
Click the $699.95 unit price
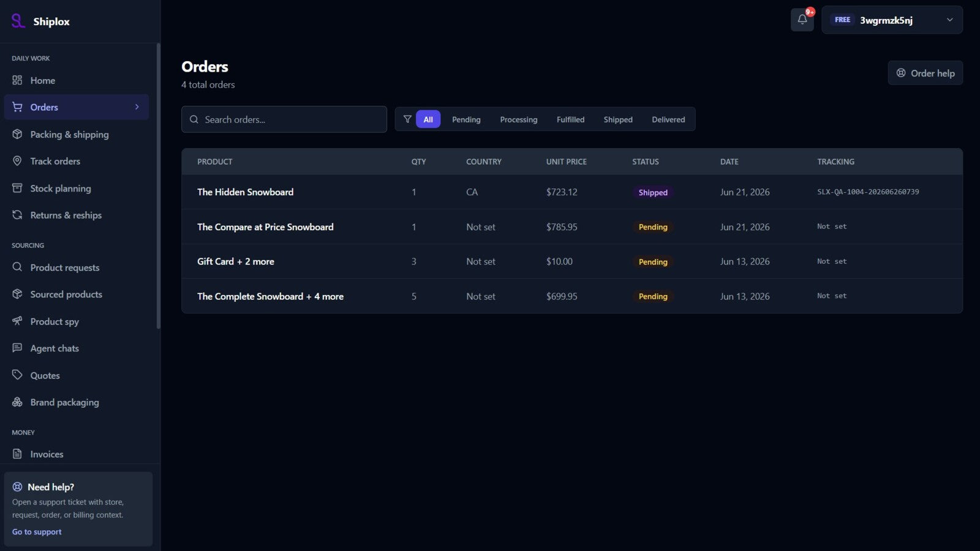pyautogui.click(x=562, y=296)
